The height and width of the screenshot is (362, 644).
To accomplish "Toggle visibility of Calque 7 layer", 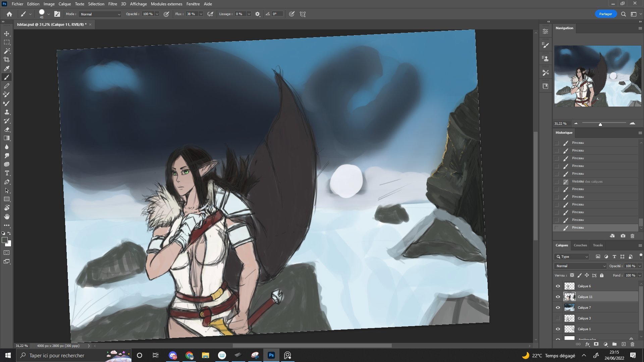I will (558, 308).
